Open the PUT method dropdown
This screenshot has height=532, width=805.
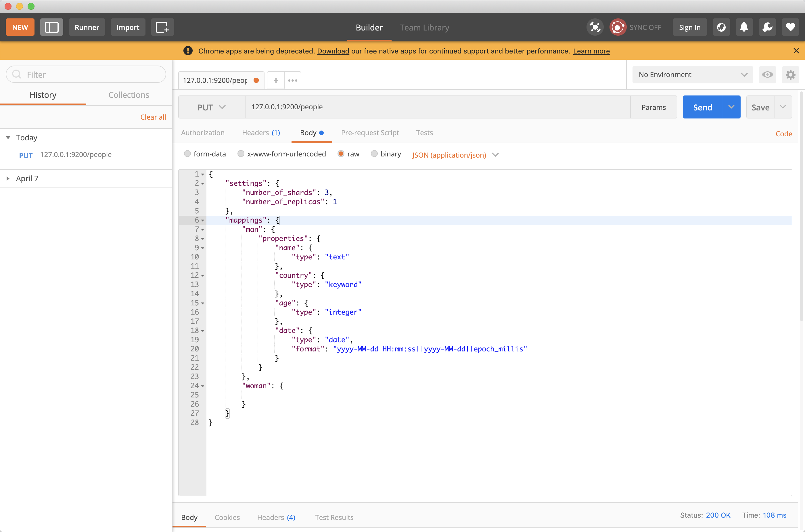(x=212, y=107)
